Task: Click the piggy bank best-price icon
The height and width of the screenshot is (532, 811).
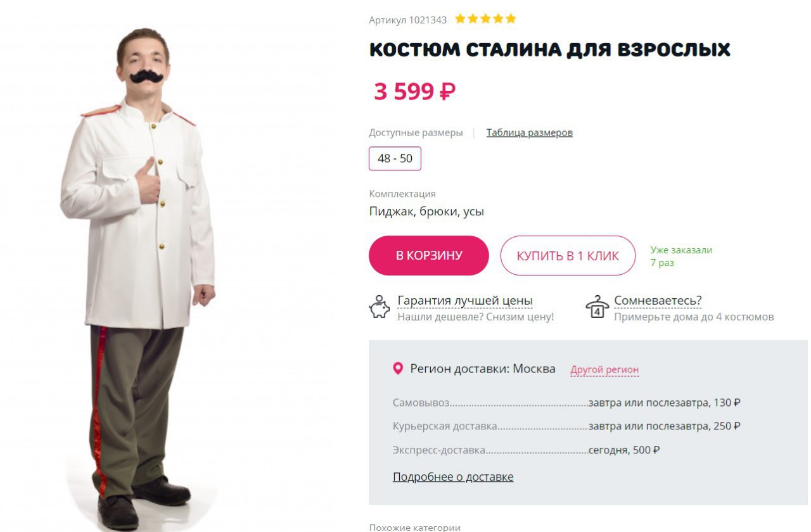Action: [x=380, y=307]
